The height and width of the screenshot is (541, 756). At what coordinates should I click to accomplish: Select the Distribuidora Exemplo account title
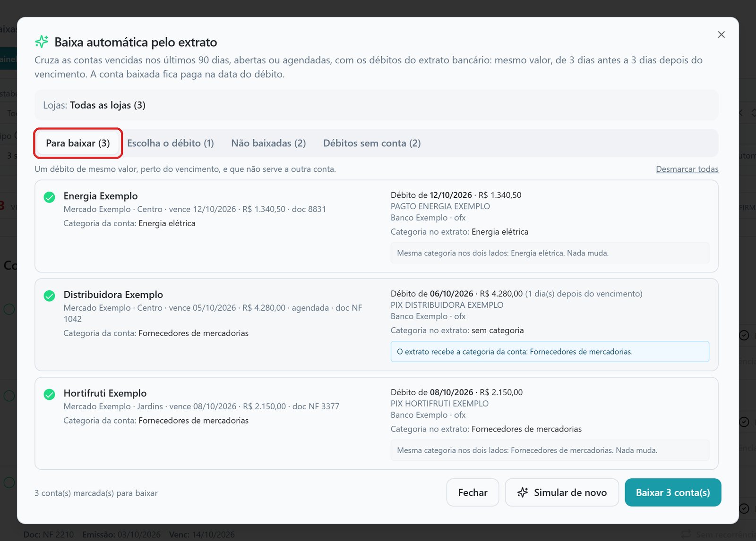[x=113, y=295]
